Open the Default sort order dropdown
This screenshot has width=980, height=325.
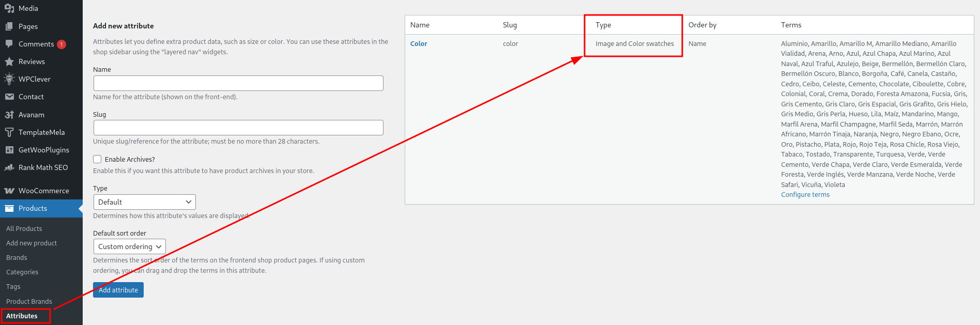(x=130, y=246)
